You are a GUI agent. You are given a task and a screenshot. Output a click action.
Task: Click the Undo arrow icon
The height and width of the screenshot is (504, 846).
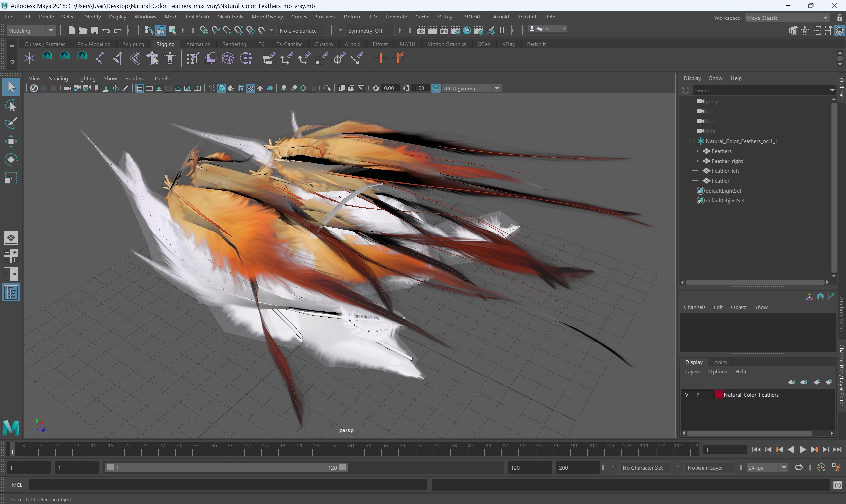[x=106, y=31]
